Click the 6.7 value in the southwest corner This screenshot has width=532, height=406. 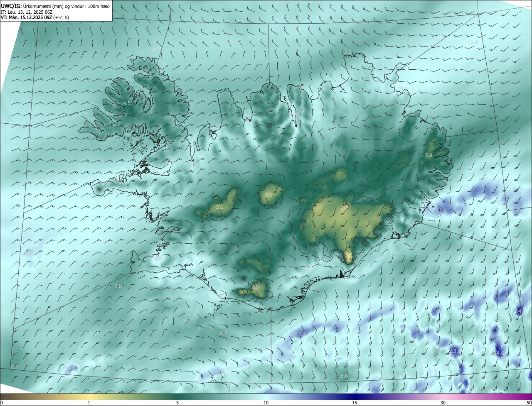click(x=15, y=367)
